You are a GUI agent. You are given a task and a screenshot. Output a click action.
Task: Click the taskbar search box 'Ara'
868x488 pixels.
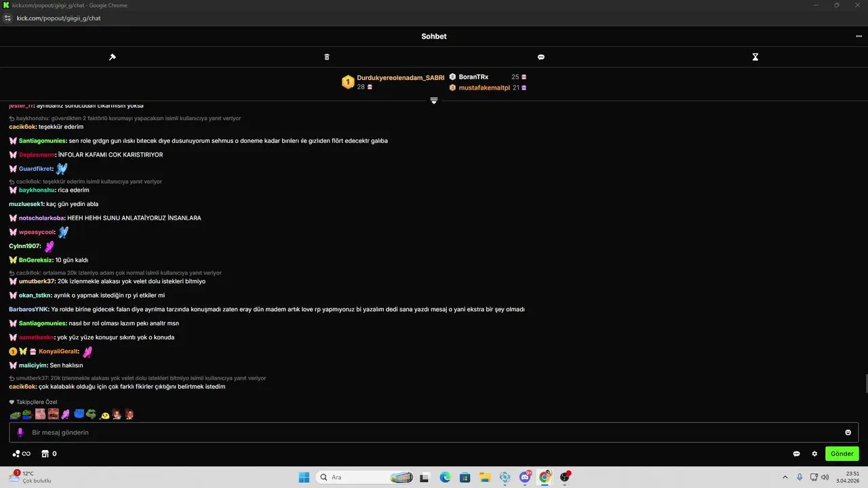pyautogui.click(x=366, y=477)
